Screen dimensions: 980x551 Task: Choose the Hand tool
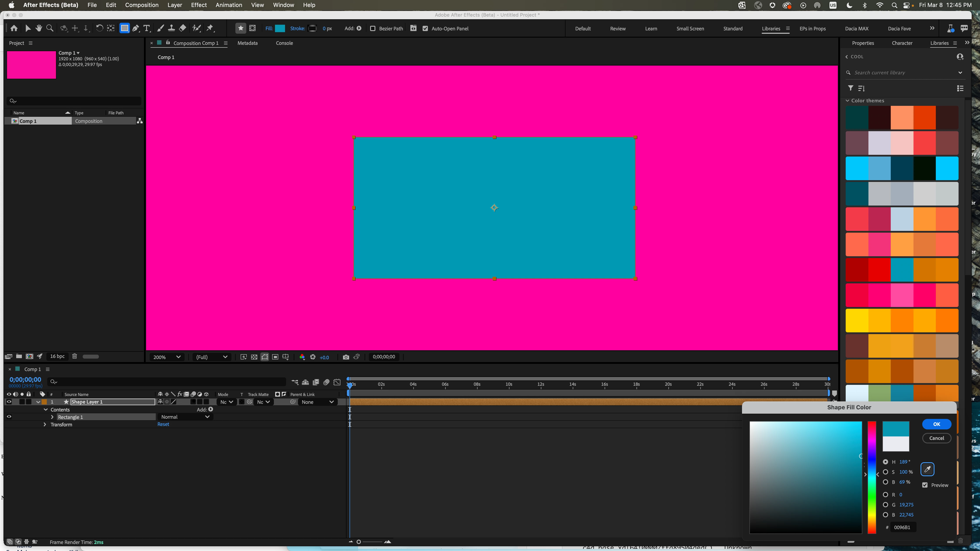coord(39,28)
